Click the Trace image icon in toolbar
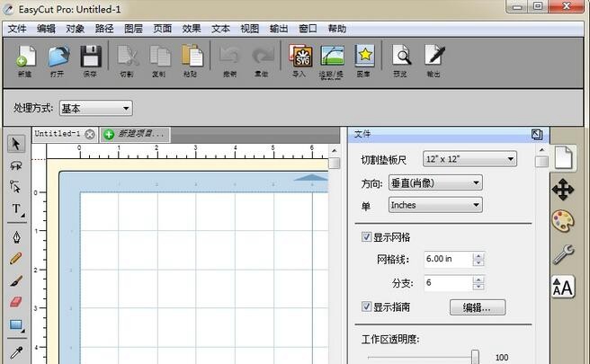Viewport: 590px width, 364px height. pyautogui.click(x=332, y=57)
